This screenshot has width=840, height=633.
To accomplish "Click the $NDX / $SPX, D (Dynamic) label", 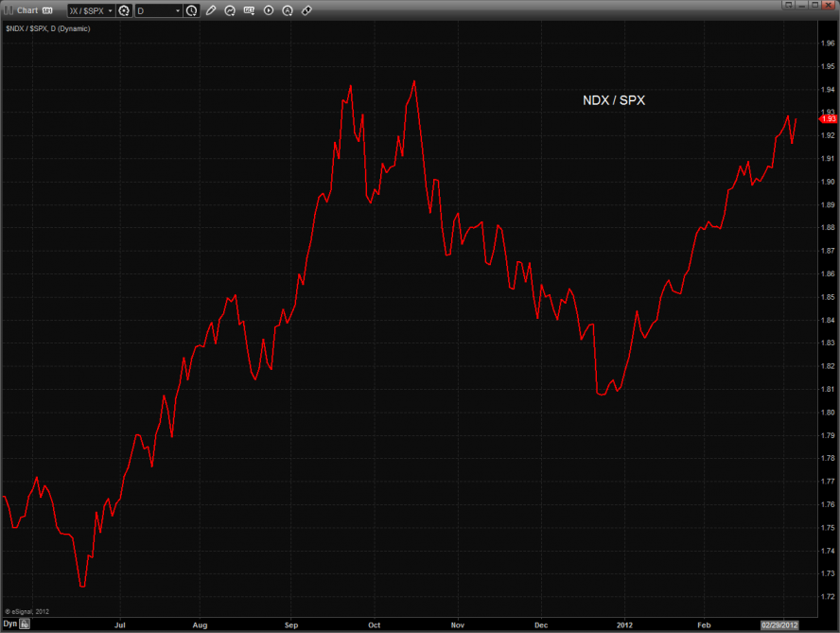I will 46,30.
